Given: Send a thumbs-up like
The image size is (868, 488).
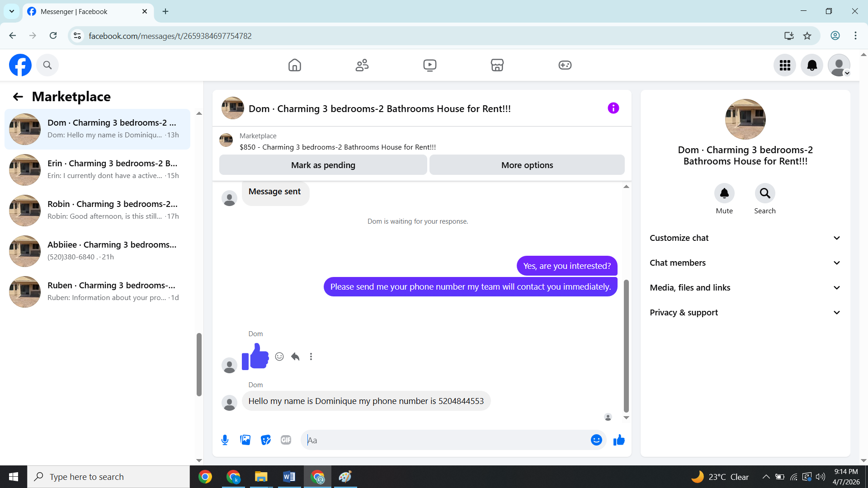Looking at the screenshot, I should coord(619,440).
